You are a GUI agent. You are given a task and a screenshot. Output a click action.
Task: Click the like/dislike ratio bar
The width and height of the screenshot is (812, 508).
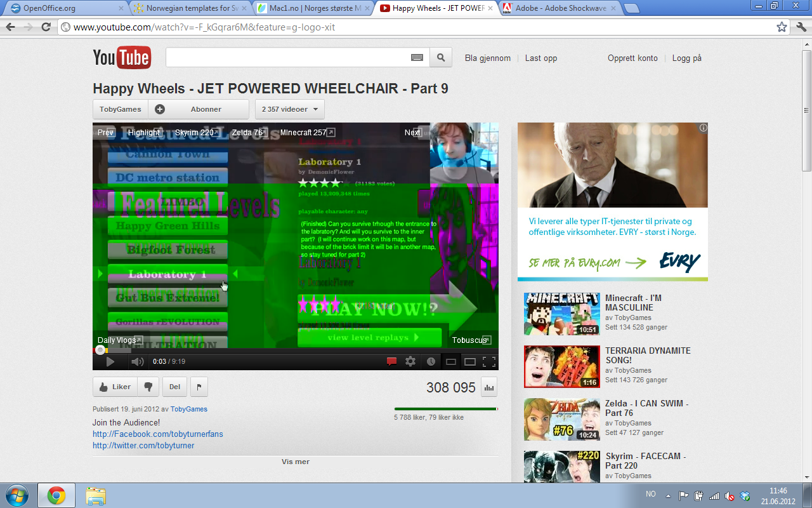pos(445,409)
